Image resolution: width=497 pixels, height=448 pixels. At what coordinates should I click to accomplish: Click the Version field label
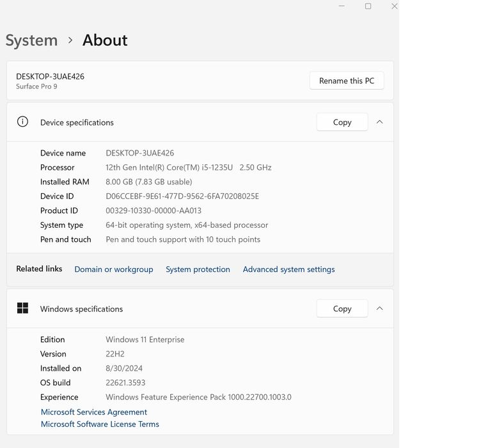coord(53,354)
